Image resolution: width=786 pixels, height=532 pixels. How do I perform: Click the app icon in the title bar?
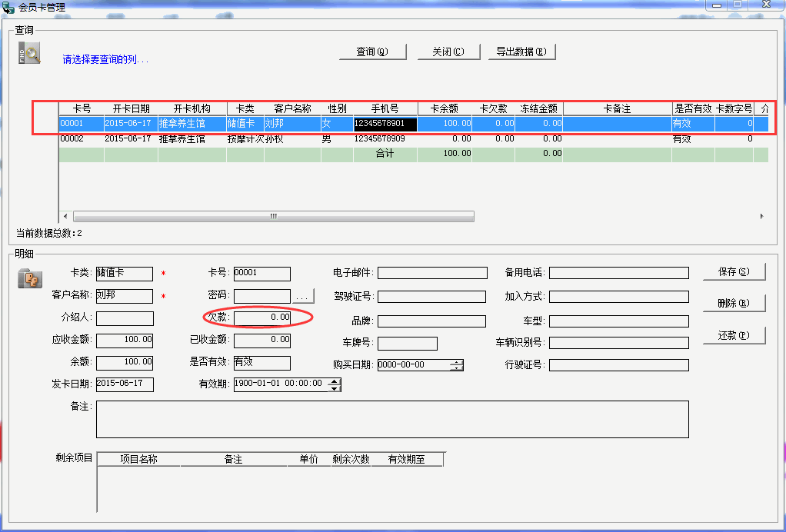(8, 8)
